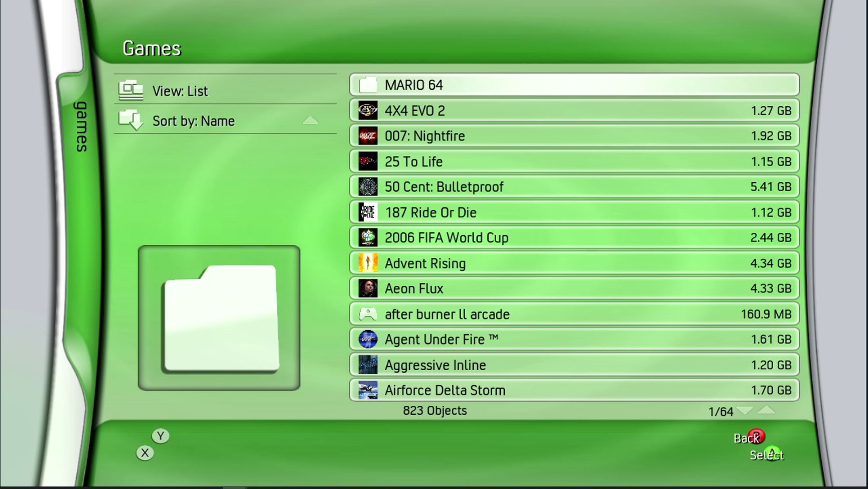Screen dimensions: 868x489
Task: Click the View List icon
Action: (x=131, y=90)
